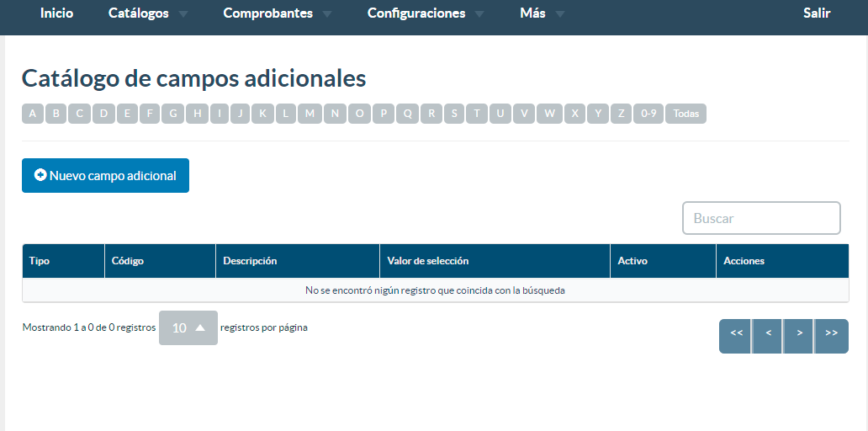This screenshot has height=431, width=868.
Task: Filter catalog by letter A
Action: [x=33, y=114]
